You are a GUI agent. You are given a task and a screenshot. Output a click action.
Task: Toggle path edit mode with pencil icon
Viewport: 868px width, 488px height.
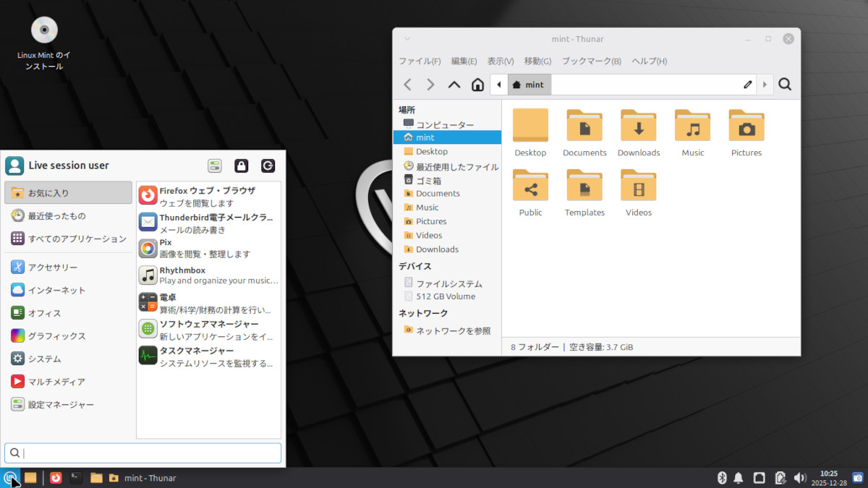[x=748, y=85]
